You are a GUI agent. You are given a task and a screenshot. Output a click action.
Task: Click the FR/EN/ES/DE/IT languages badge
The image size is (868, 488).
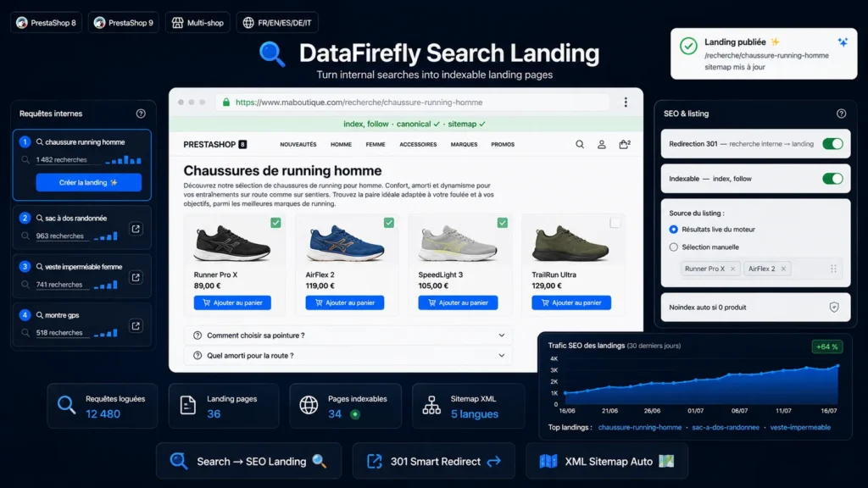(x=277, y=23)
